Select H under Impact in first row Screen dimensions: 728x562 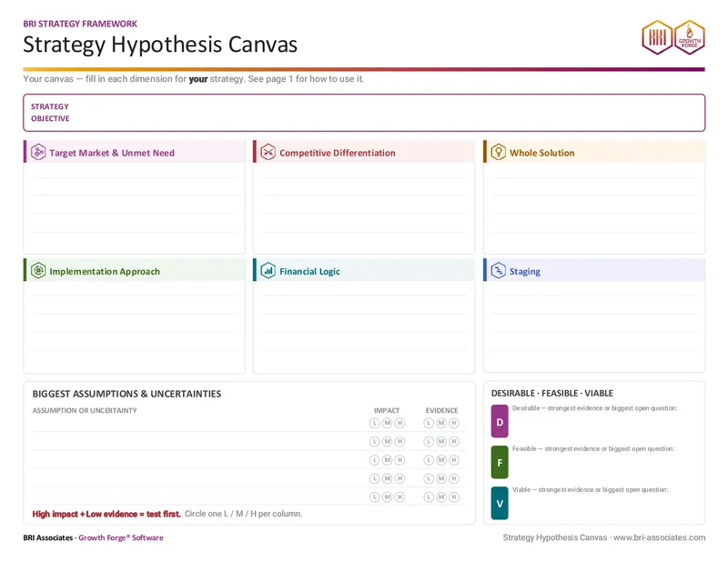399,423
